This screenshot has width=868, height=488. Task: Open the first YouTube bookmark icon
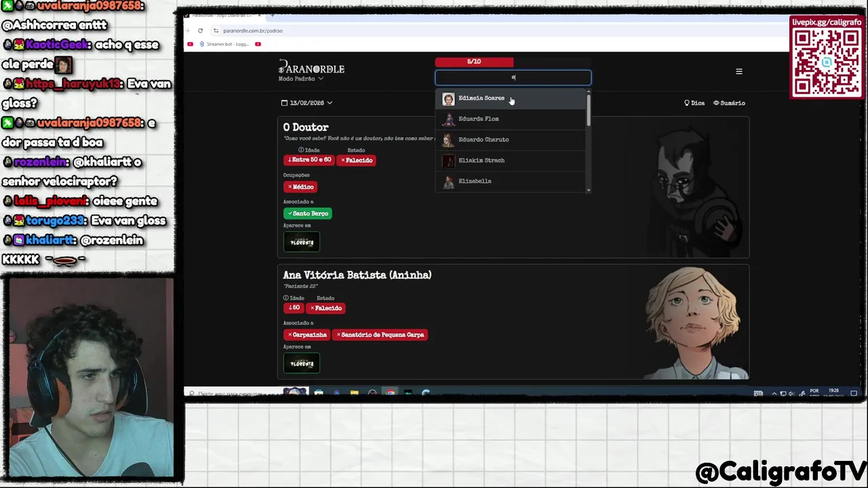(x=190, y=44)
